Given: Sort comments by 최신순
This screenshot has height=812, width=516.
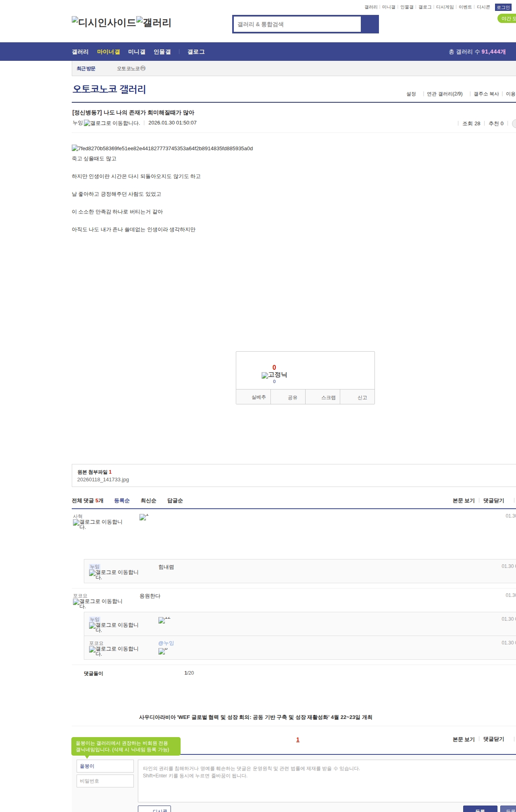Looking at the screenshot, I should 148,501.
